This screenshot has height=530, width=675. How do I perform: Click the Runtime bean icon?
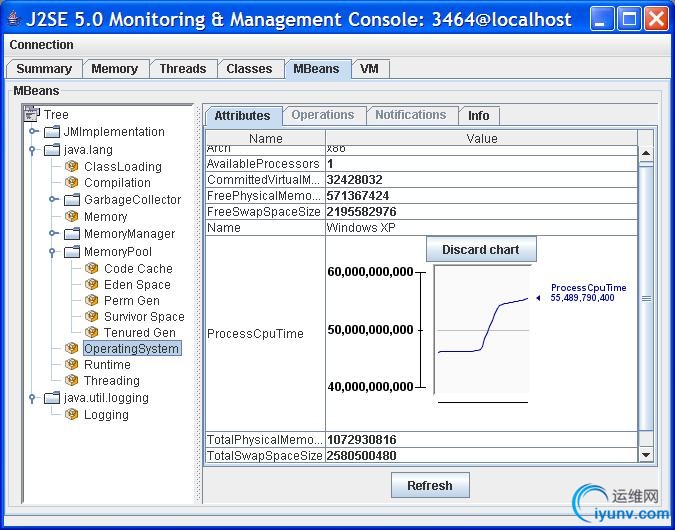click(x=71, y=364)
